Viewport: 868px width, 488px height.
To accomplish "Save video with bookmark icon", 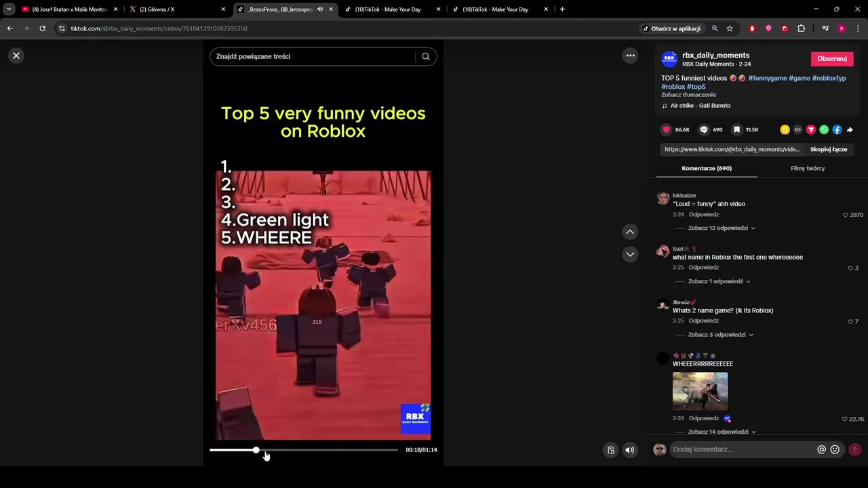I will [x=736, y=129].
